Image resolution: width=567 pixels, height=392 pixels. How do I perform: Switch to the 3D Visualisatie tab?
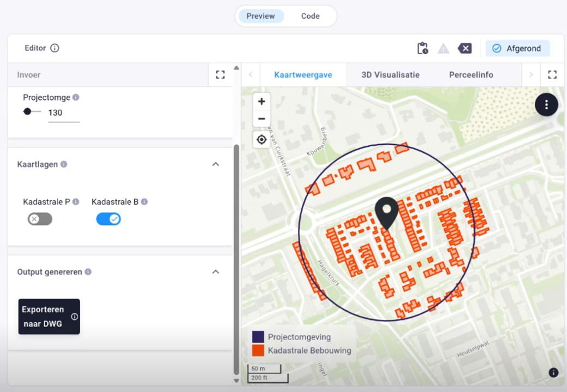click(390, 75)
